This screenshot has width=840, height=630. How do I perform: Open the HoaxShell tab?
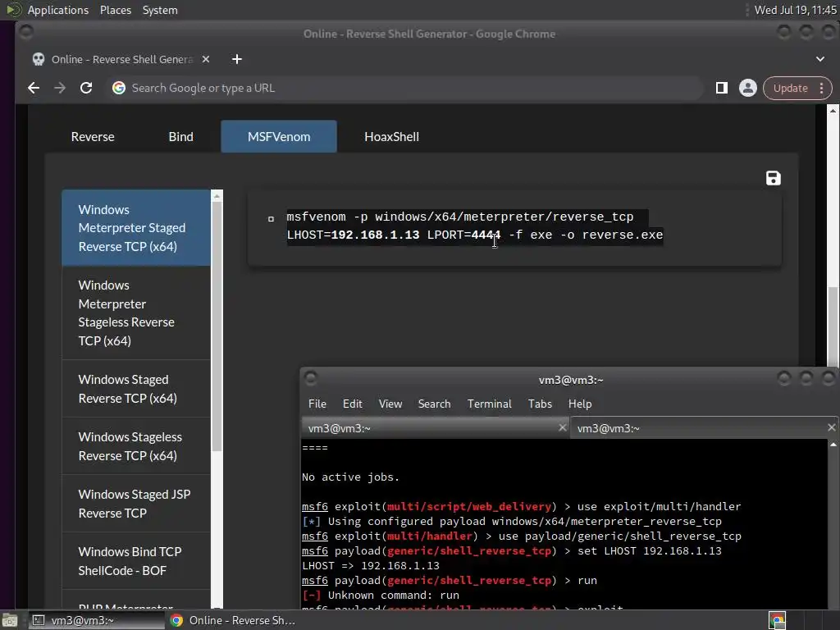click(x=391, y=137)
